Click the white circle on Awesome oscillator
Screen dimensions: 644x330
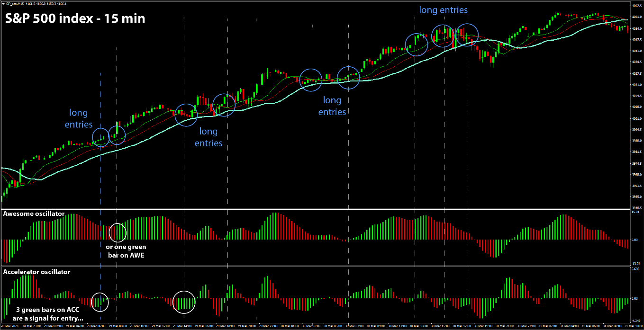(x=118, y=232)
